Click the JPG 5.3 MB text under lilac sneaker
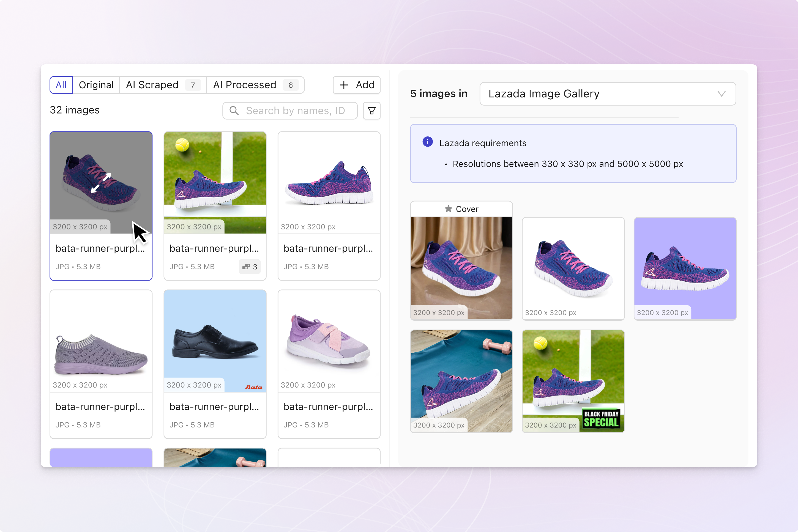Image resolution: width=798 pixels, height=532 pixels. 306,425
